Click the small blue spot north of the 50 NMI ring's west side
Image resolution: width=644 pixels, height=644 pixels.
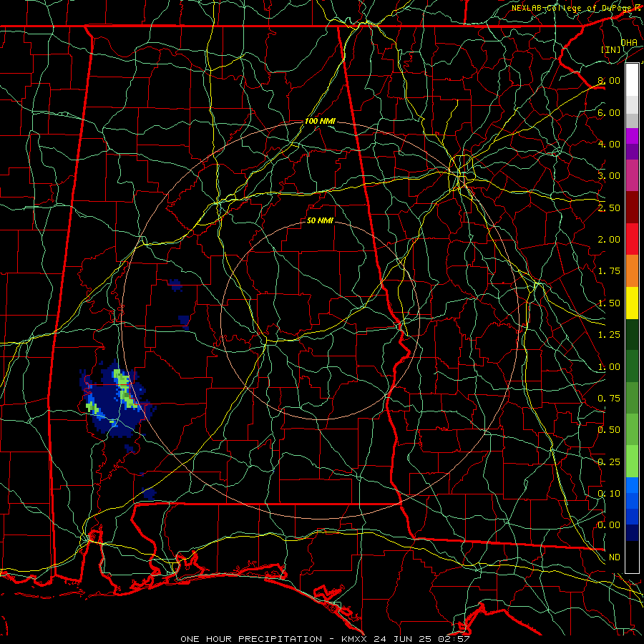[x=175, y=285]
